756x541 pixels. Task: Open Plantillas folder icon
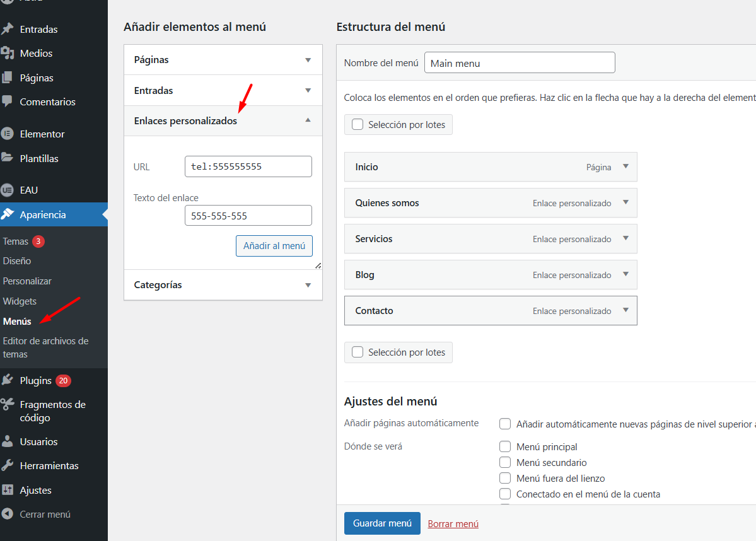tap(8, 158)
